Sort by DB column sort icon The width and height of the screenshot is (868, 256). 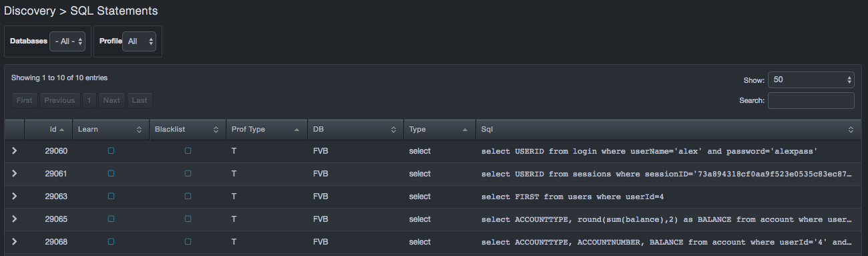click(394, 130)
